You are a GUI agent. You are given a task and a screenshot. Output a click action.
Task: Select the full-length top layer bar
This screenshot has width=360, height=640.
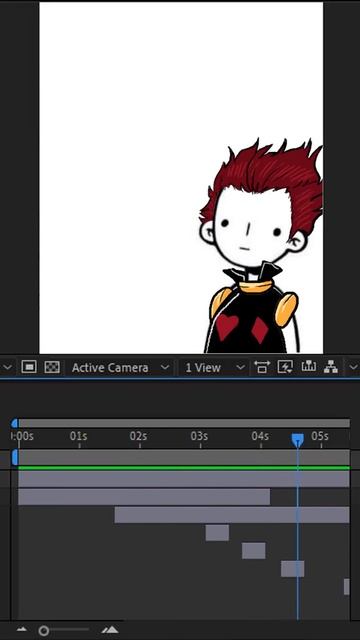(x=184, y=479)
